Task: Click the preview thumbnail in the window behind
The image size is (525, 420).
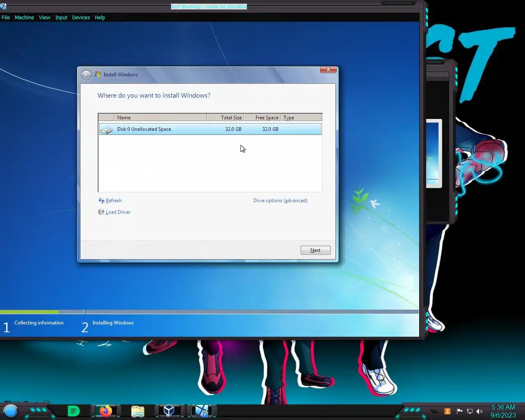Action: pyautogui.click(x=434, y=153)
